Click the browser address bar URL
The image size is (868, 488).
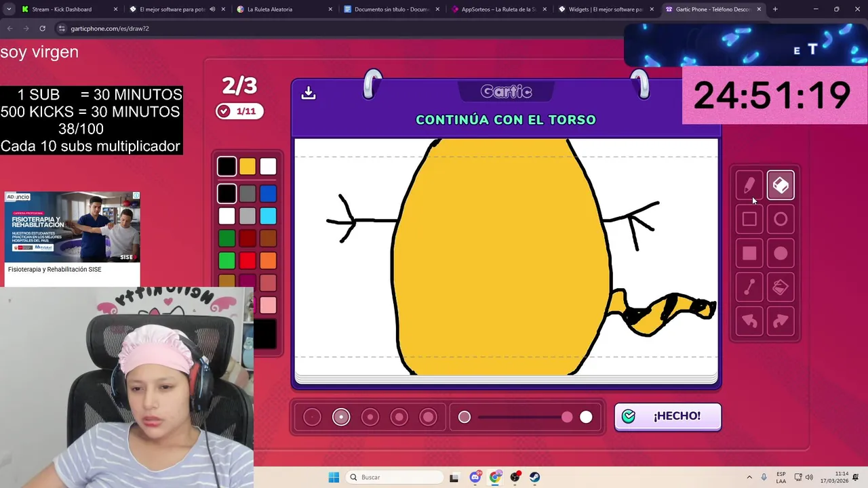(110, 28)
